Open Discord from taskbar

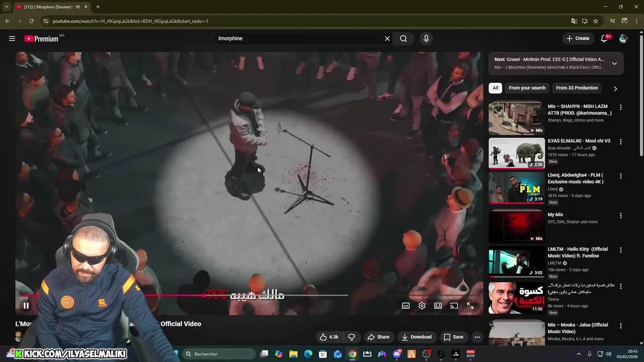(397, 354)
